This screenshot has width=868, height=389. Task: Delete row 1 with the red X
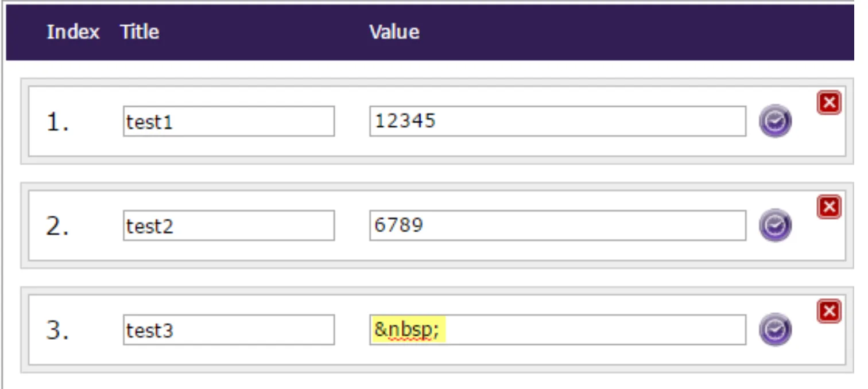[x=829, y=103]
